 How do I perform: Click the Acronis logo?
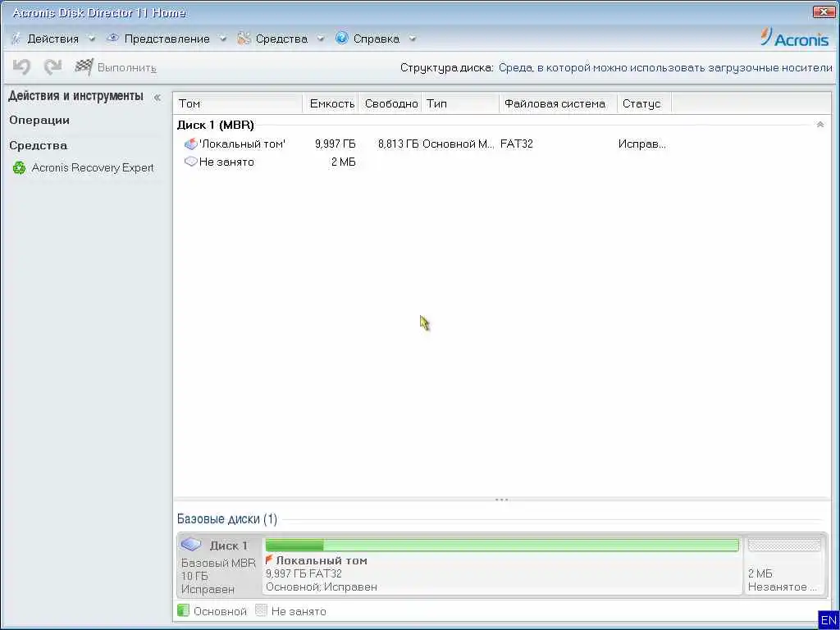pos(794,38)
